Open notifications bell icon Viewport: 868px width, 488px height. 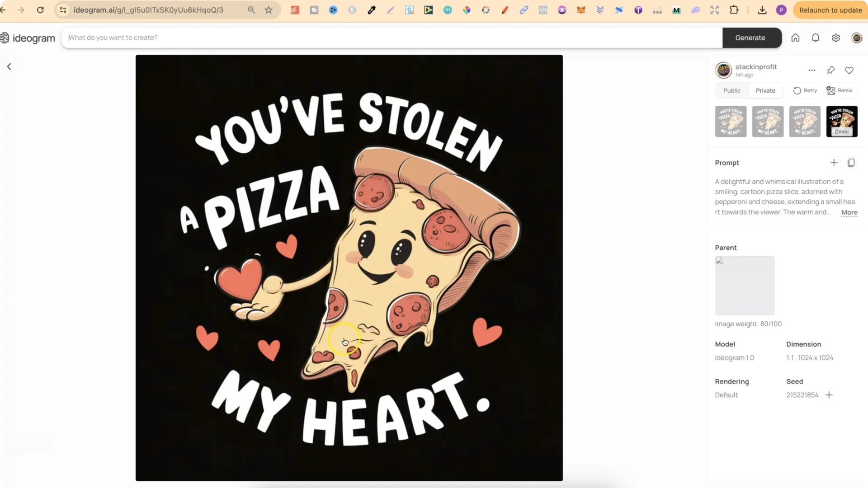point(815,38)
